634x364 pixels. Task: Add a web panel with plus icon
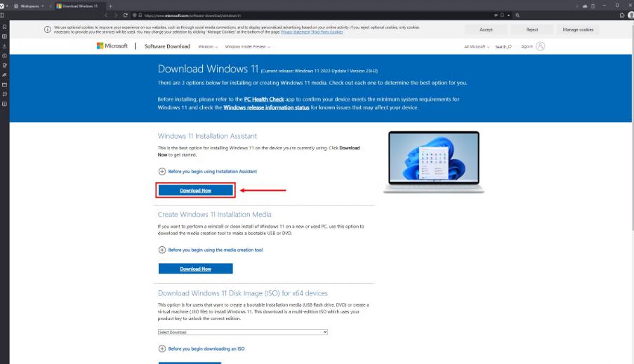click(4, 104)
